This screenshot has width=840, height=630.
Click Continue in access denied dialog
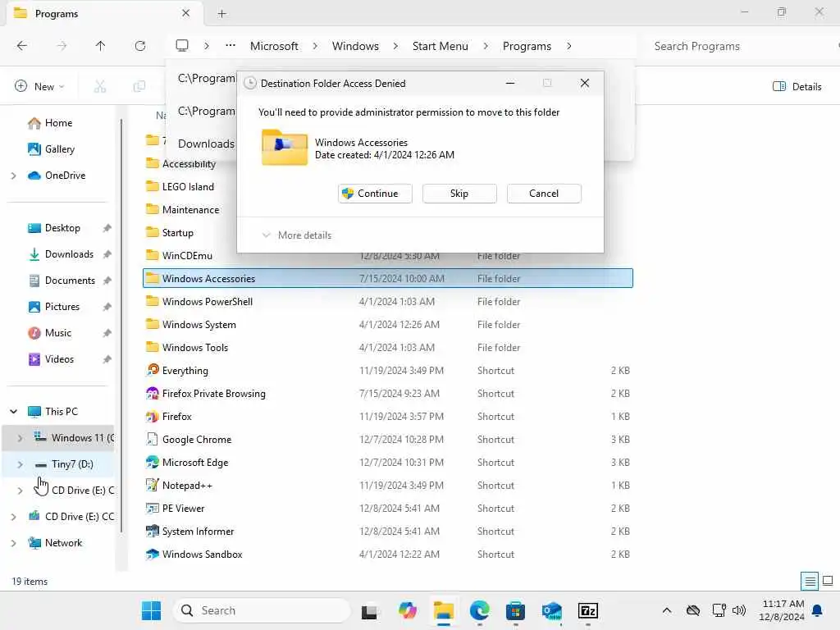(x=375, y=194)
